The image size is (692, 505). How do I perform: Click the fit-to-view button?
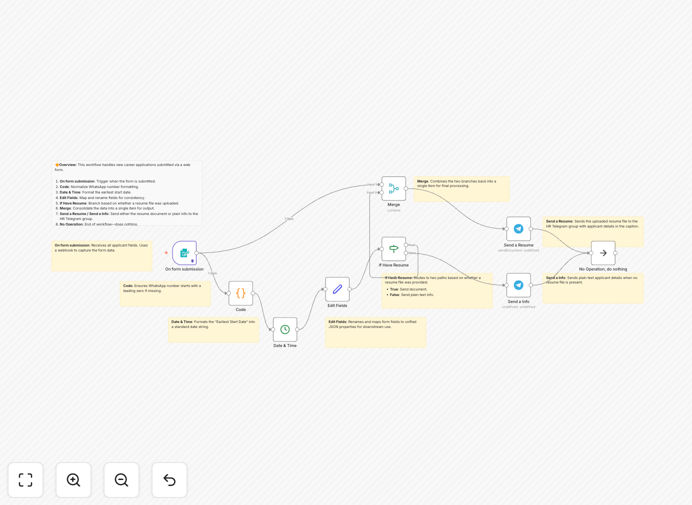click(x=26, y=480)
